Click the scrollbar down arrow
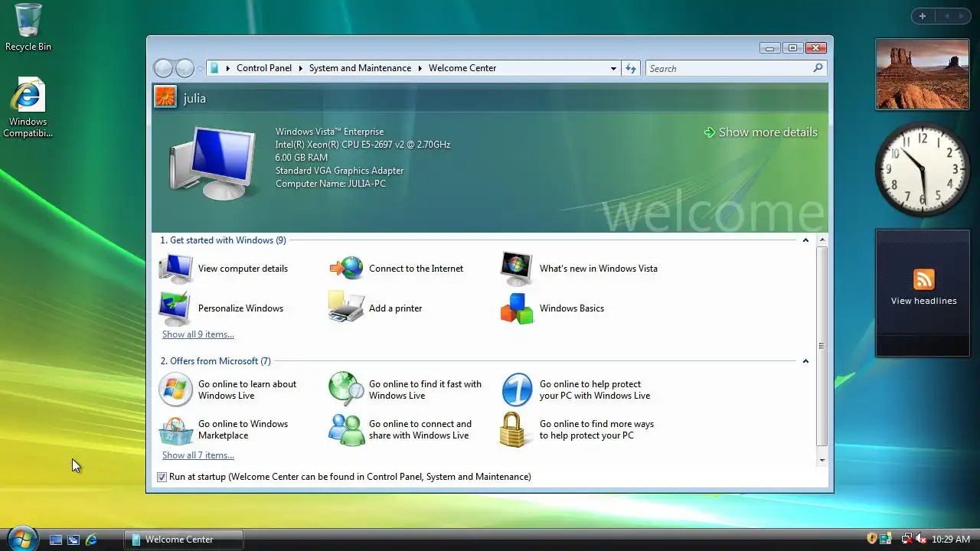980x551 pixels. click(x=822, y=460)
